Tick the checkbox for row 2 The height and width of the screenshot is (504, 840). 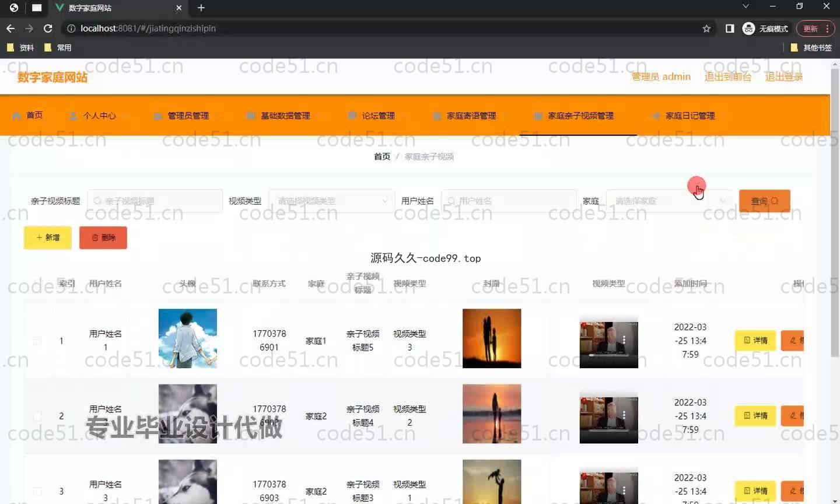(x=37, y=416)
